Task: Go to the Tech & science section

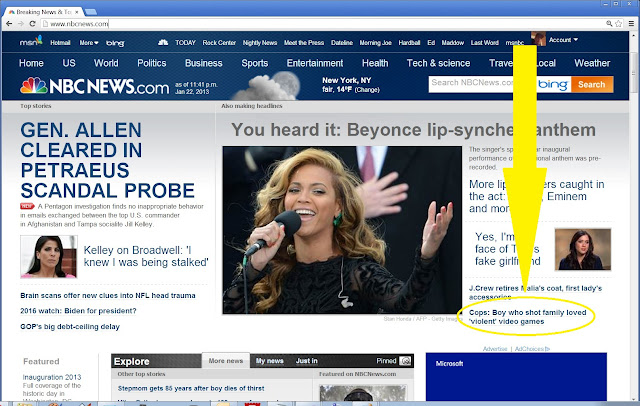Action: (438, 63)
